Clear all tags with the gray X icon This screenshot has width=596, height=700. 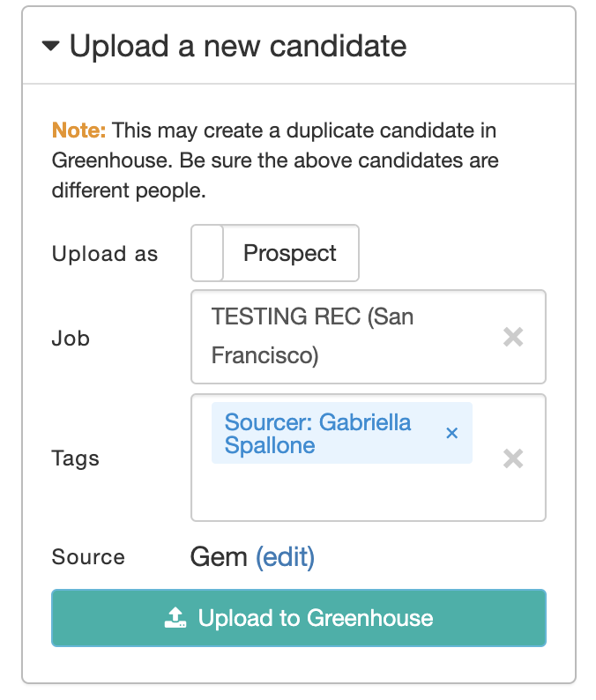(513, 458)
